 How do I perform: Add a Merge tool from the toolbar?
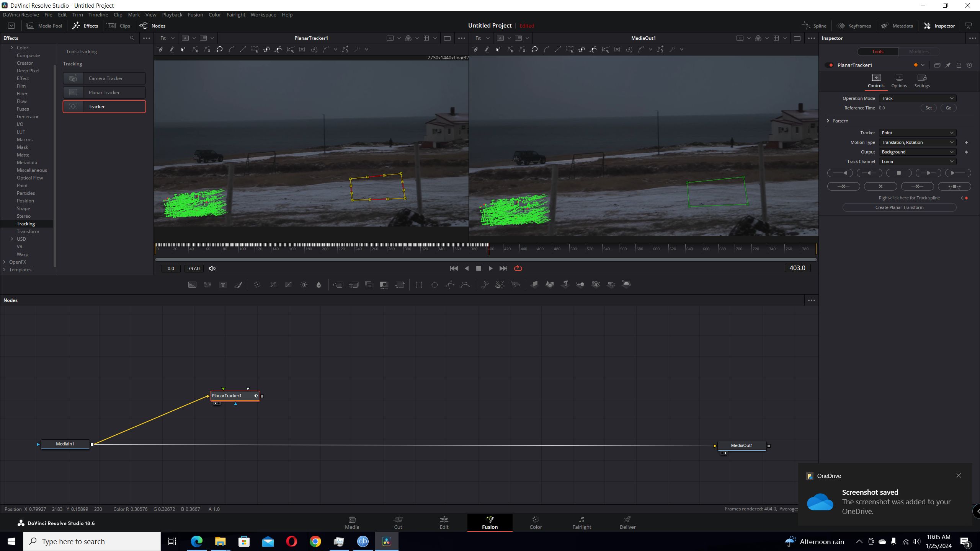coord(338,285)
